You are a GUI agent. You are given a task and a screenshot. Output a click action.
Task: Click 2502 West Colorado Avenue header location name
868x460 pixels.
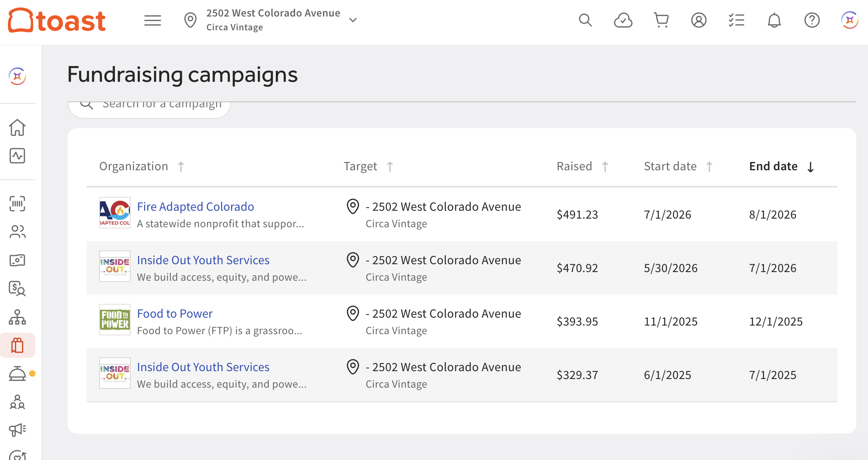click(273, 13)
